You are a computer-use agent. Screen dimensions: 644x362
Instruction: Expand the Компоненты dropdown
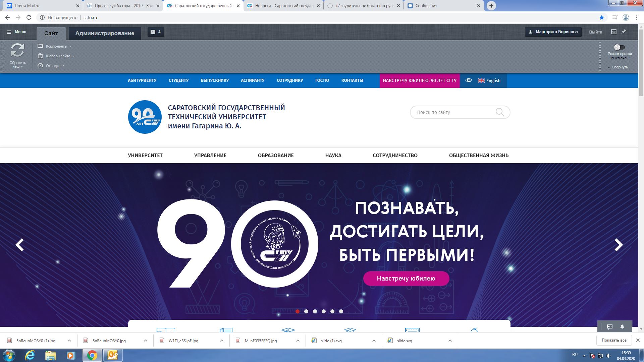(x=54, y=46)
